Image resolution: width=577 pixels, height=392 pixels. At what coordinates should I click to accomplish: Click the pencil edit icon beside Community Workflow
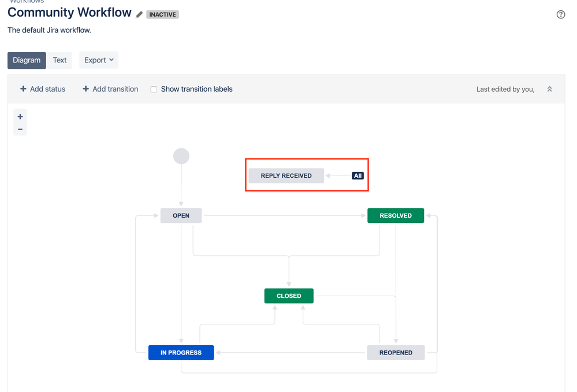pyautogui.click(x=139, y=14)
